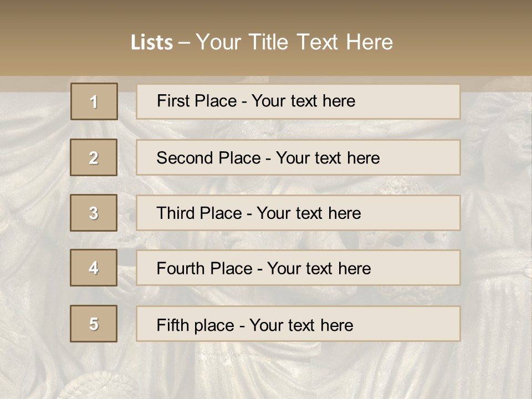Viewport: 532px width, 399px height.
Task: Click 'Your text here' in First Place bar
Action: 303,101
